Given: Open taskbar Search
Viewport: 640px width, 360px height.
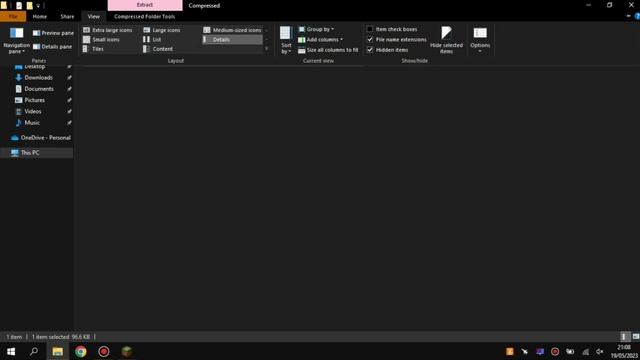Looking at the screenshot, I should coord(34,351).
